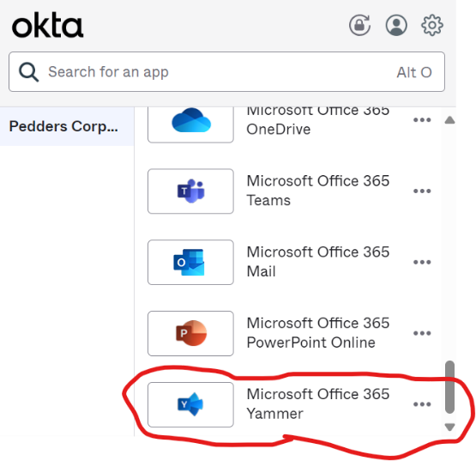The width and height of the screenshot is (476, 461).
Task: Launch the Yammer app tile icon
Action: (x=190, y=404)
